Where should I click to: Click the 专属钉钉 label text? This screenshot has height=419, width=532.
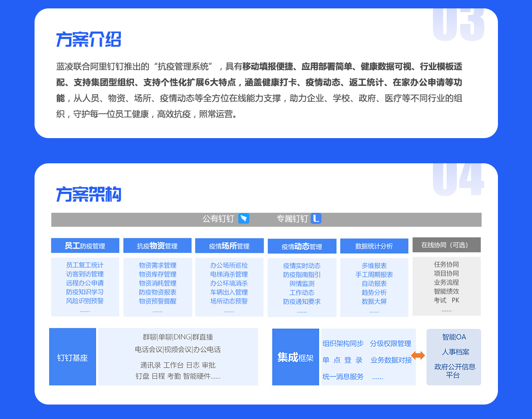(292, 219)
